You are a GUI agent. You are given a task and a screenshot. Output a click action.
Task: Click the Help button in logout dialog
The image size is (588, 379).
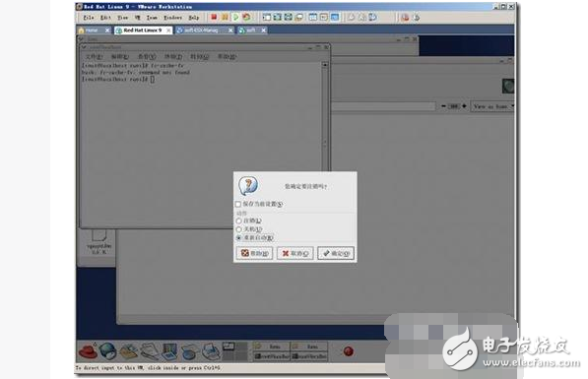pos(255,253)
